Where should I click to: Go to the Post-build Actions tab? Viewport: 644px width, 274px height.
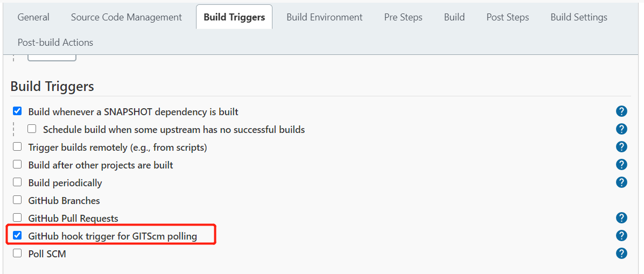pyautogui.click(x=55, y=43)
